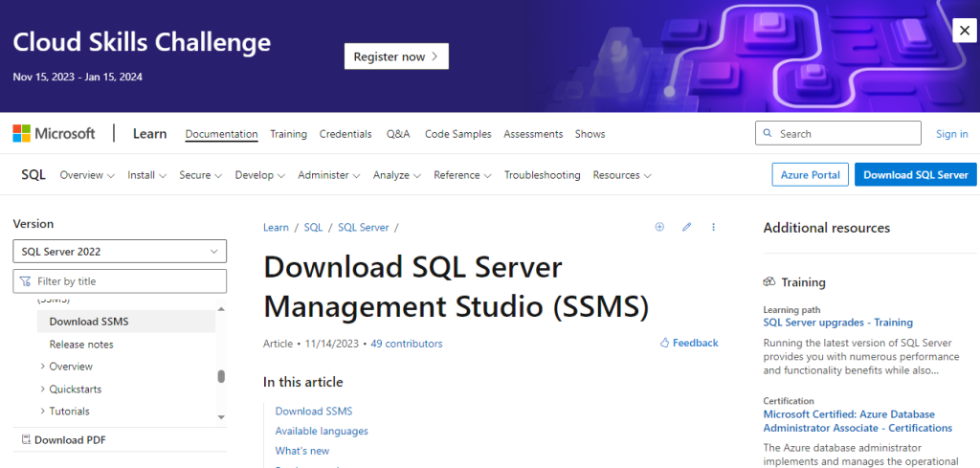Select Download SSMS in the sidebar tree
This screenshot has height=468, width=980.
pos(126,322)
